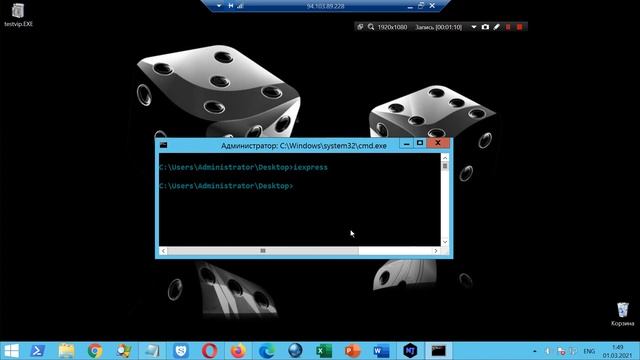Open Microsoft Edge from the taskbar
This screenshot has height=360, width=640.
[x=267, y=351]
